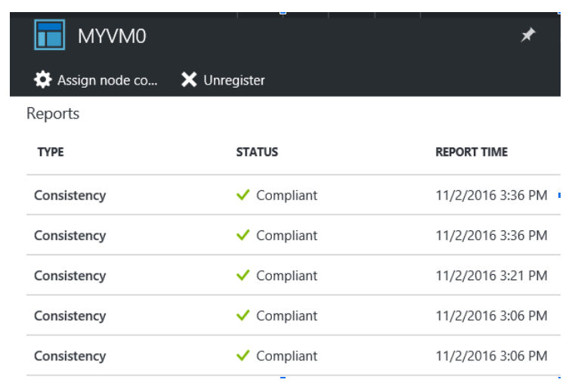Select the 11/2/2016 3:21 PM timestamp
This screenshot has height=392, width=578.
pyautogui.click(x=491, y=276)
